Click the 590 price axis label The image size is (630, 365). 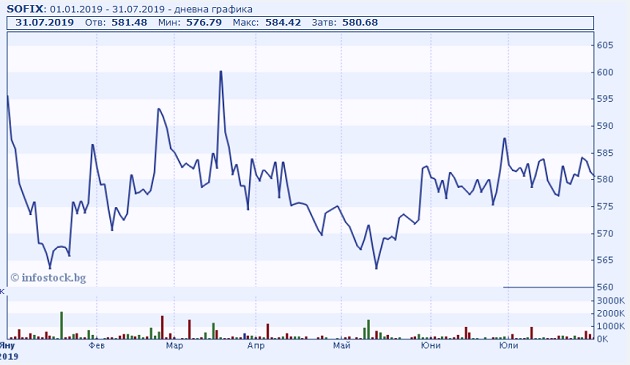[605, 126]
